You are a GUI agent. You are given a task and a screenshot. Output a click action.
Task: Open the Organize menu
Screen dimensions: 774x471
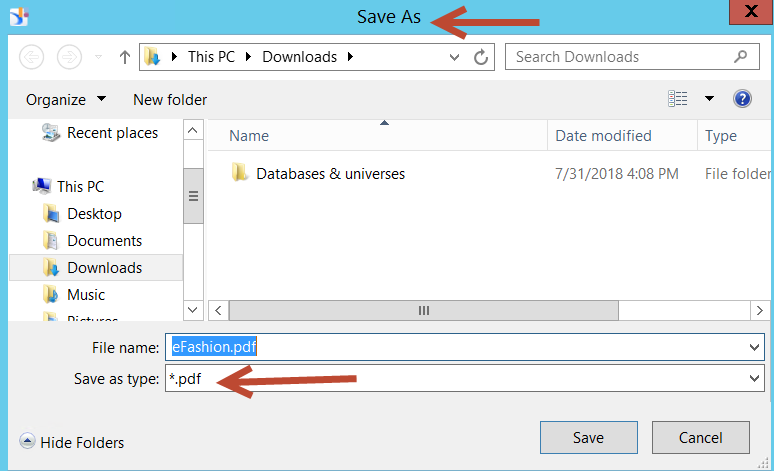pyautogui.click(x=66, y=100)
